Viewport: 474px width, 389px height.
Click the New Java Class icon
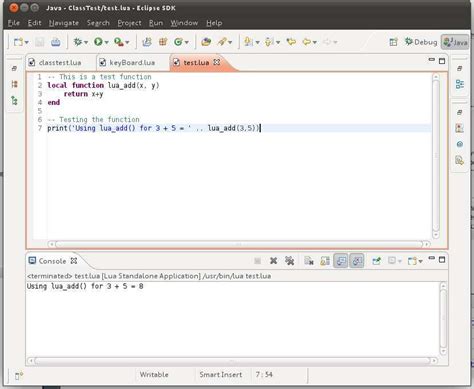pyautogui.click(x=178, y=42)
